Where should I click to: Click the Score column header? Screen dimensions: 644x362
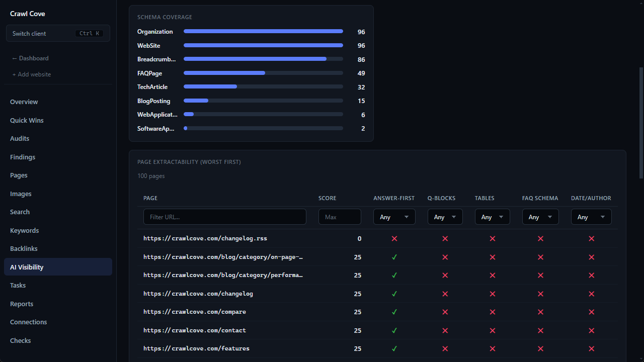point(328,198)
